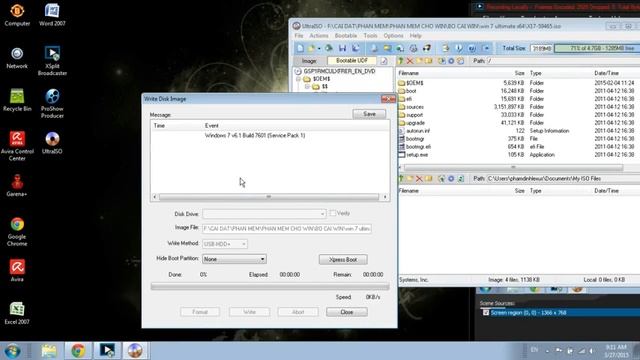Click the horizontal scrollbar under the image file list
640x360 pixels.
coord(513,168)
